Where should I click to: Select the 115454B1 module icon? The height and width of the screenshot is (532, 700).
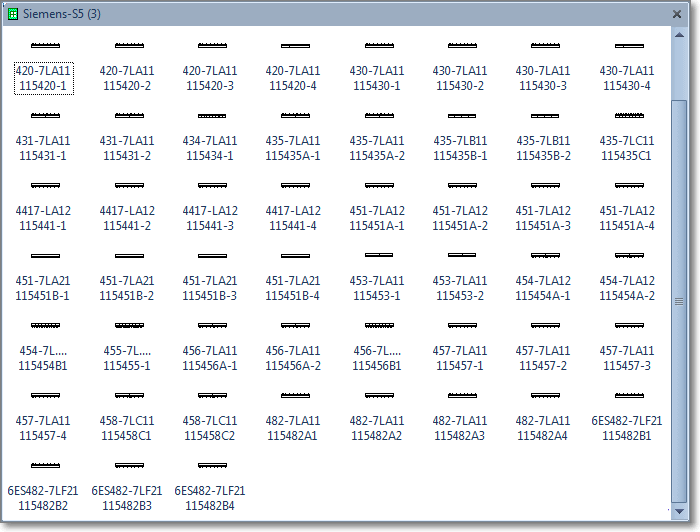pyautogui.click(x=45, y=325)
